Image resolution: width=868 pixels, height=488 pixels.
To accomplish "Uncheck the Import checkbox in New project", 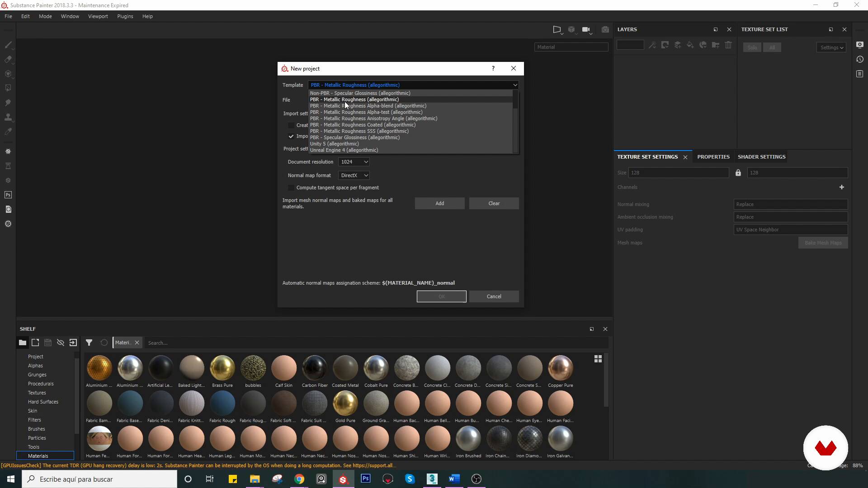I will pyautogui.click(x=291, y=136).
